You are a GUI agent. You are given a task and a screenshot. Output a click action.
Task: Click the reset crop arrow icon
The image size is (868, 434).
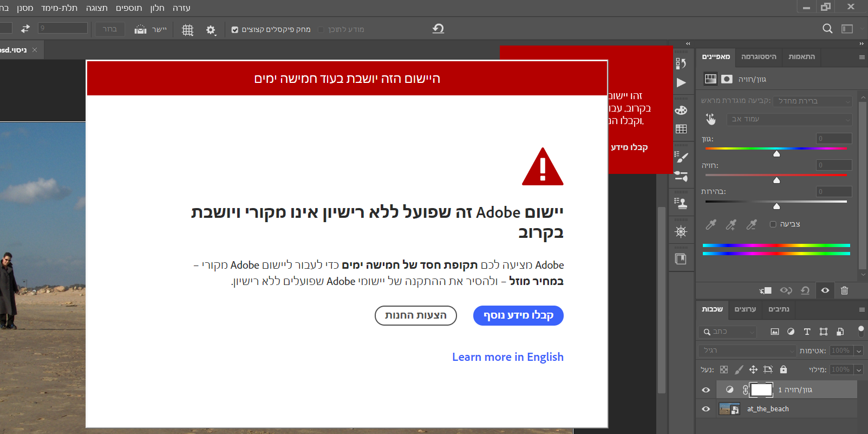[438, 29]
